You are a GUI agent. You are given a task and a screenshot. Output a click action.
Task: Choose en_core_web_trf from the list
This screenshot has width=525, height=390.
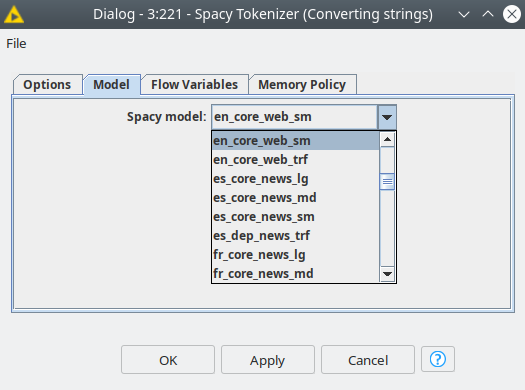point(296,160)
